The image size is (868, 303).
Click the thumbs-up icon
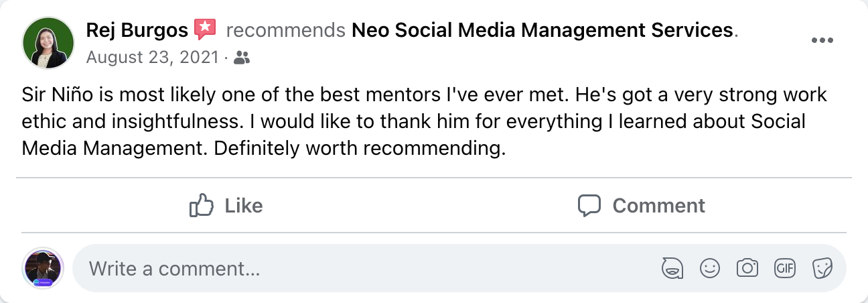click(x=201, y=205)
